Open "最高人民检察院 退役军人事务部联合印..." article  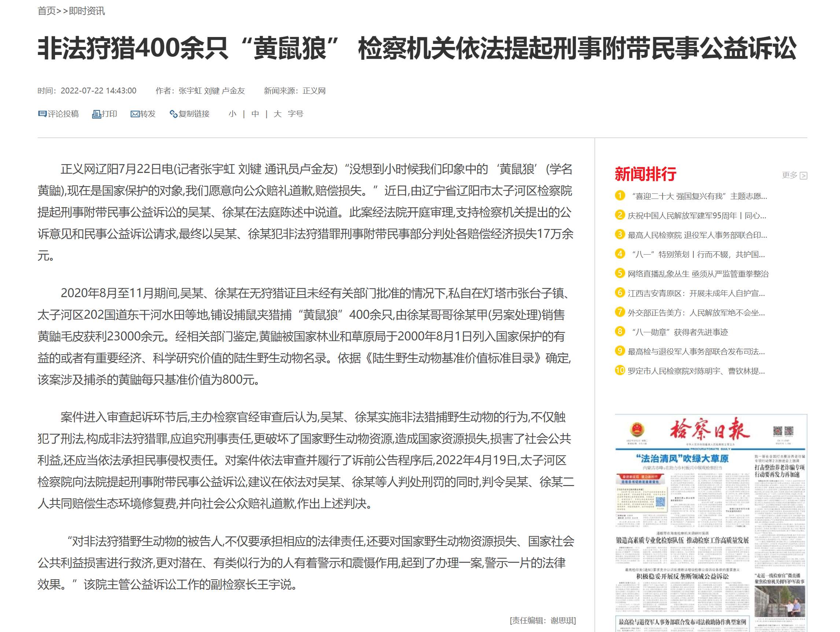[x=697, y=235]
